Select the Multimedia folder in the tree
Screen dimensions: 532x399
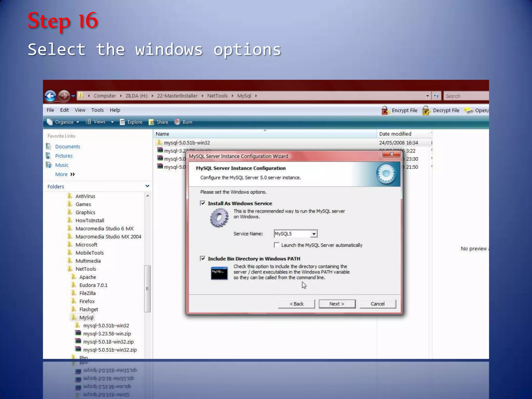tap(88, 261)
